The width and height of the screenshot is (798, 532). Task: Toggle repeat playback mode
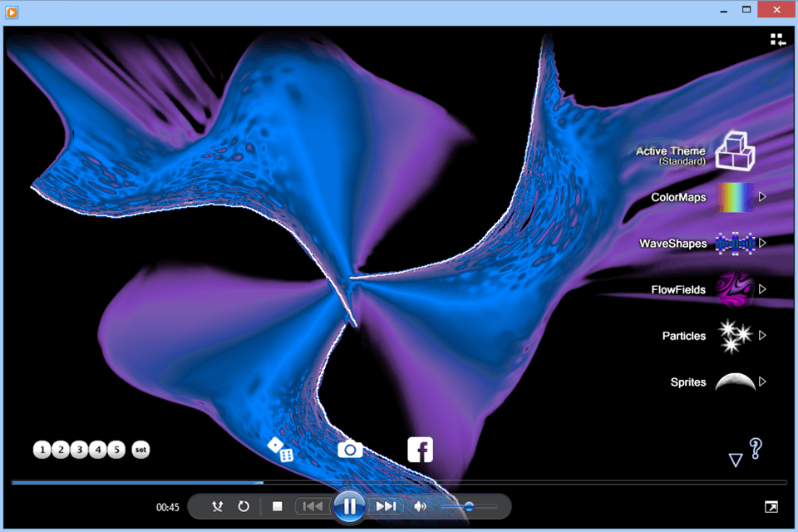pos(244,506)
